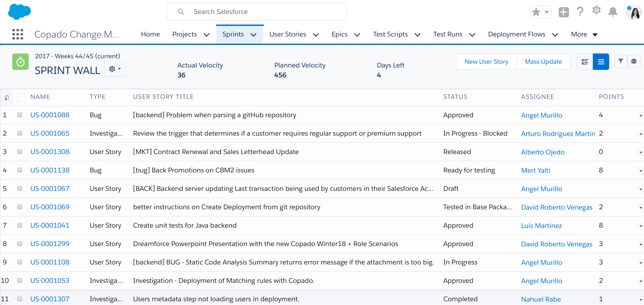This screenshot has height=305, width=644.
Task: Open assignee Luis Martinez
Action: click(x=541, y=226)
